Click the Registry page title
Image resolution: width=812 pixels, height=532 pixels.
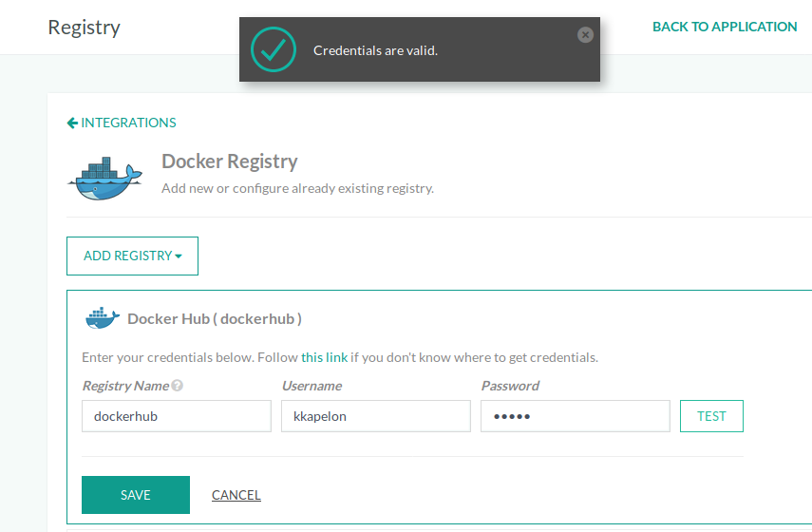(x=84, y=27)
